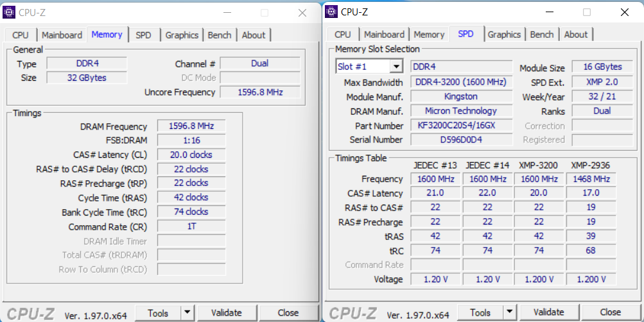
Task: Click the Dual Channel # field
Action: (260, 64)
